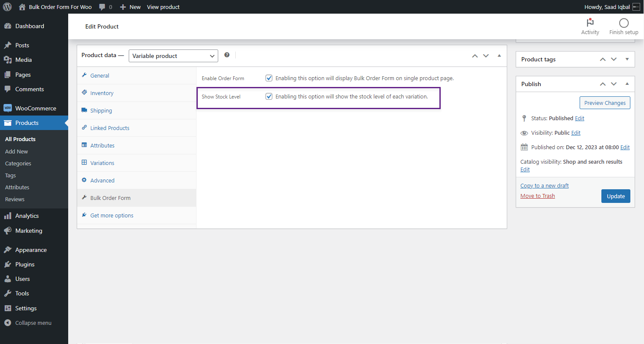The height and width of the screenshot is (344, 644).
Task: Open the Variations tab
Action: [137, 163]
